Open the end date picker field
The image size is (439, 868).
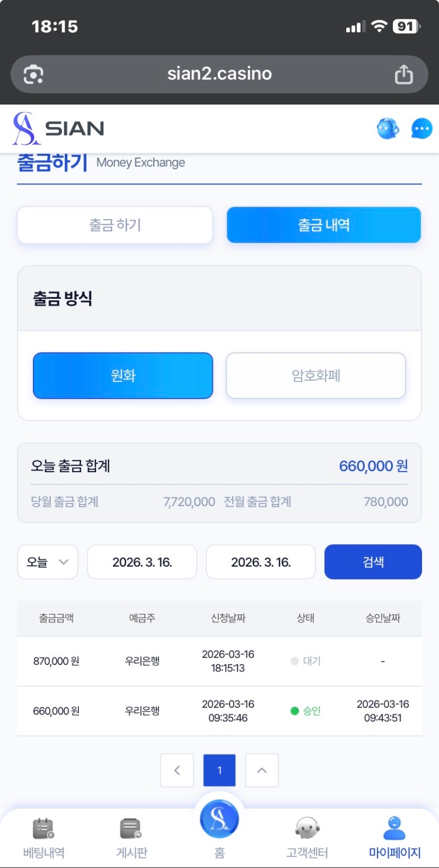[261, 562]
